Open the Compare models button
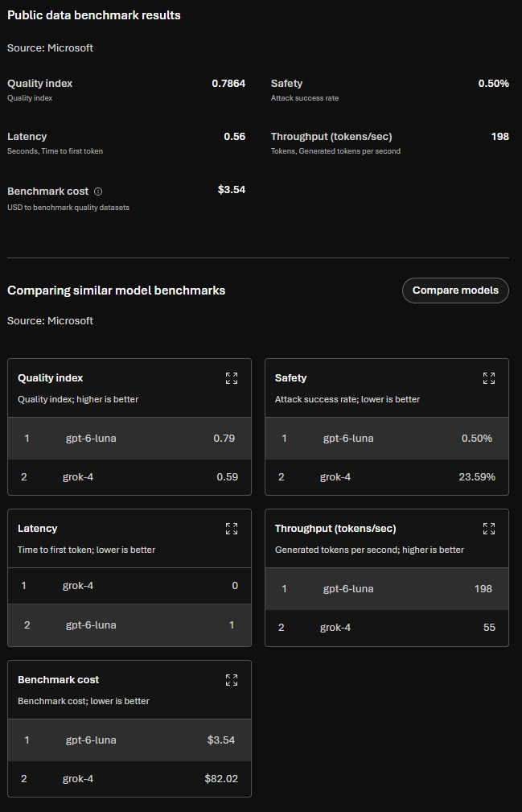This screenshot has height=812, width=522. tap(455, 291)
